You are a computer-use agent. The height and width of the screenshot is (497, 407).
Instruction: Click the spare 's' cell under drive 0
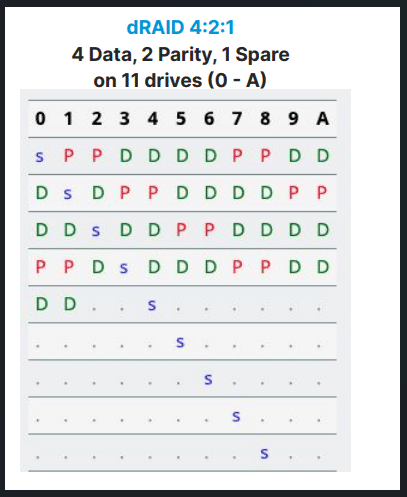(40, 156)
